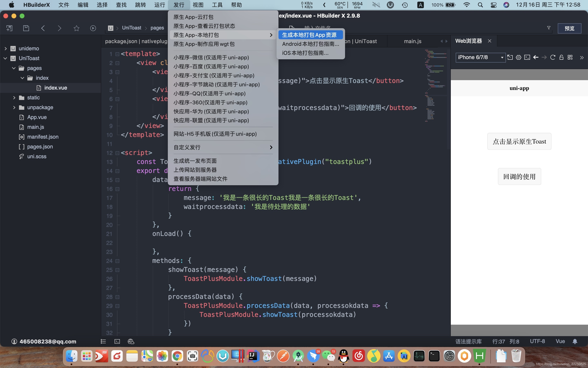The height and width of the screenshot is (368, 588).
Task: Click the browser back arrow icon
Action: 536,57
